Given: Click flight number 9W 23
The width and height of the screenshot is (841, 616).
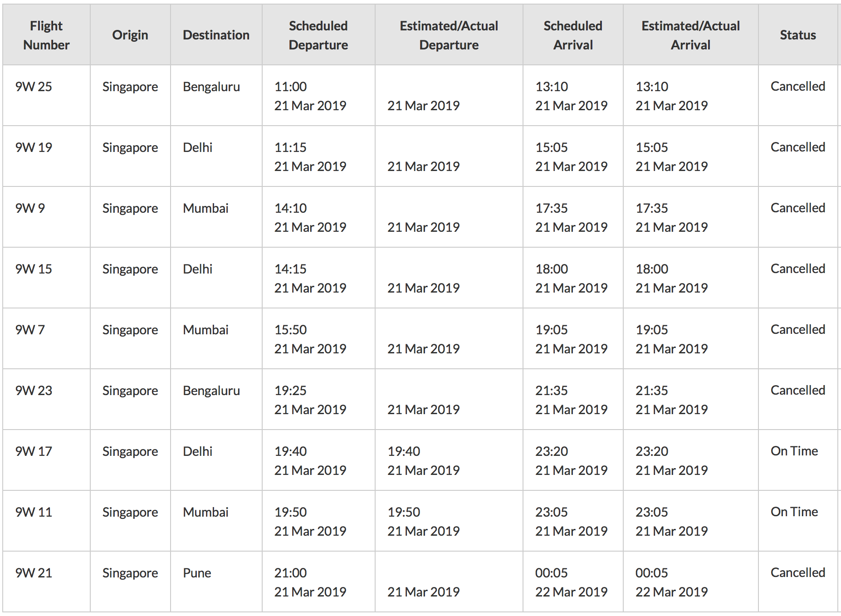Looking at the screenshot, I should point(34,391).
